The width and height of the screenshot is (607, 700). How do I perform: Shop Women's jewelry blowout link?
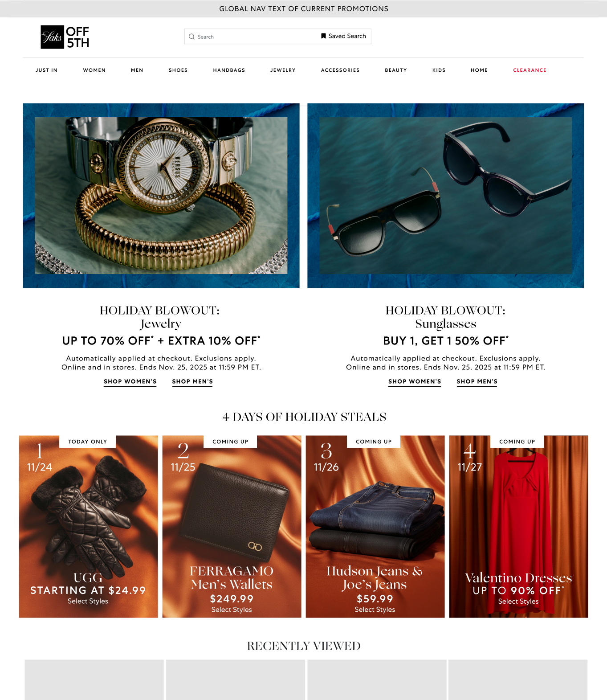(x=130, y=382)
